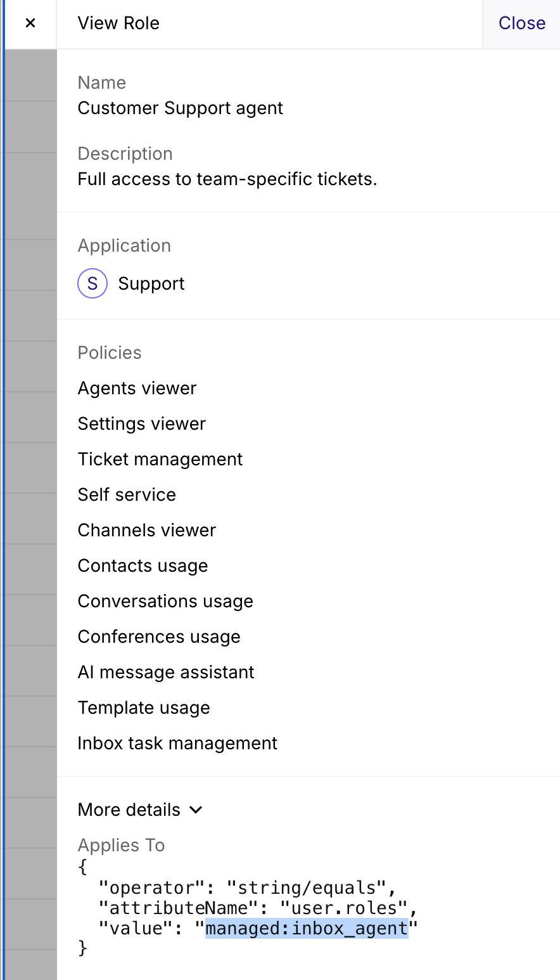Open the Agents viewer policy
This screenshot has height=980, width=560.
[137, 388]
